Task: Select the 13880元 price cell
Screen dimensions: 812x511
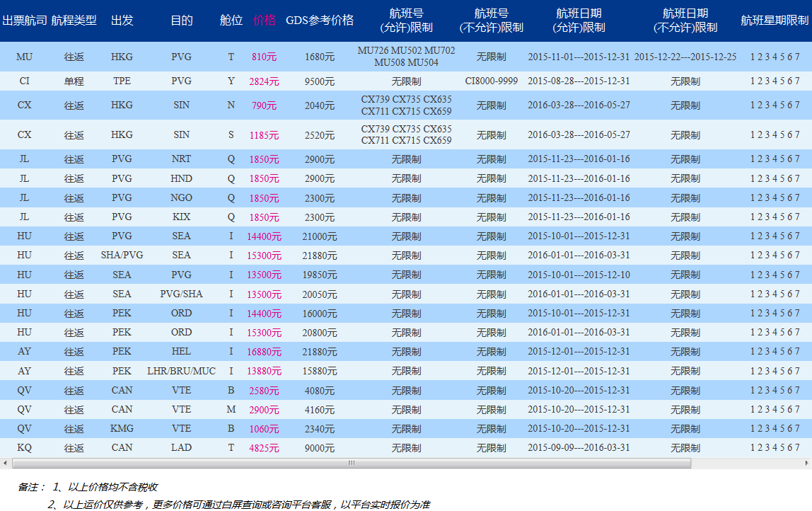Action: (264, 371)
